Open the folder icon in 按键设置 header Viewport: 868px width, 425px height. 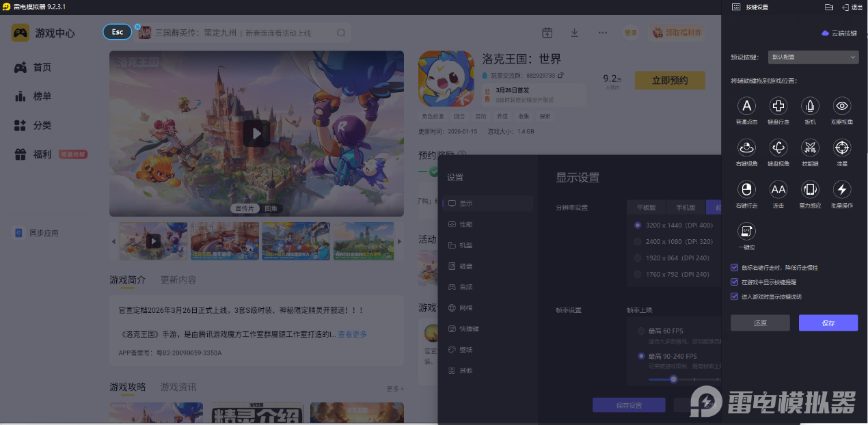[x=829, y=7]
